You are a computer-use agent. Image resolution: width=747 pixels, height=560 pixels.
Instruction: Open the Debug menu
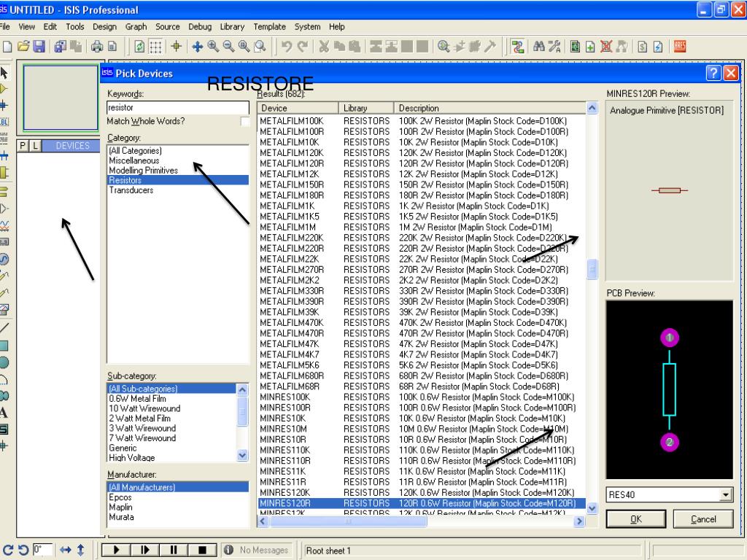point(200,27)
